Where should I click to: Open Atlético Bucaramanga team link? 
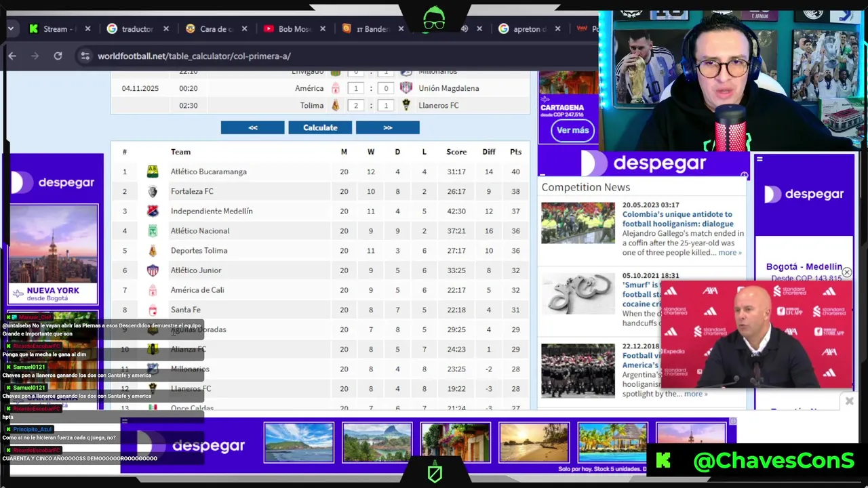click(209, 171)
